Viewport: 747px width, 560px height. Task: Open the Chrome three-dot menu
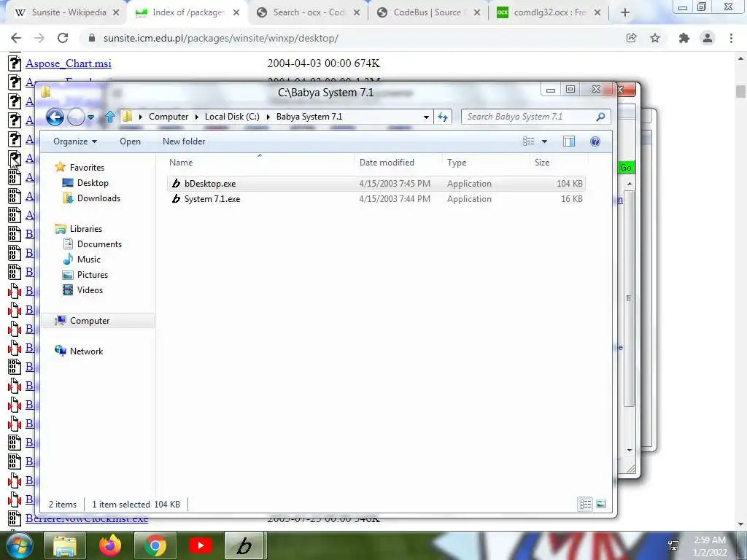(731, 38)
